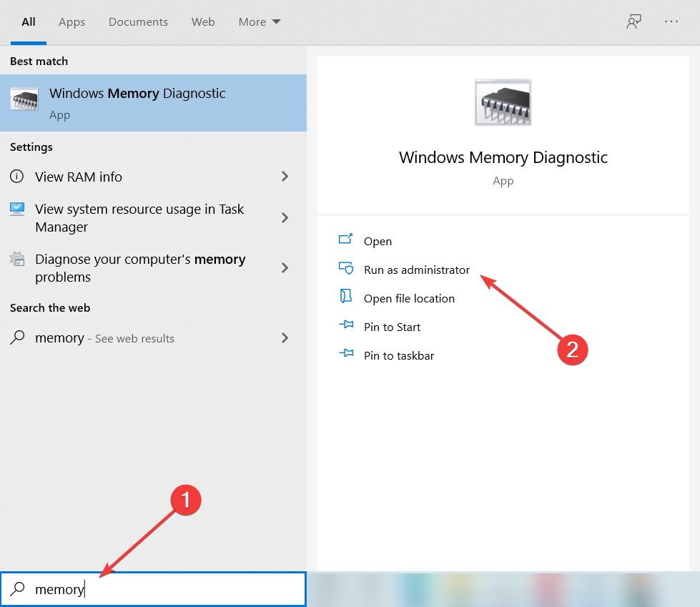
Task: Select the Web search tab
Action: pyautogui.click(x=203, y=22)
